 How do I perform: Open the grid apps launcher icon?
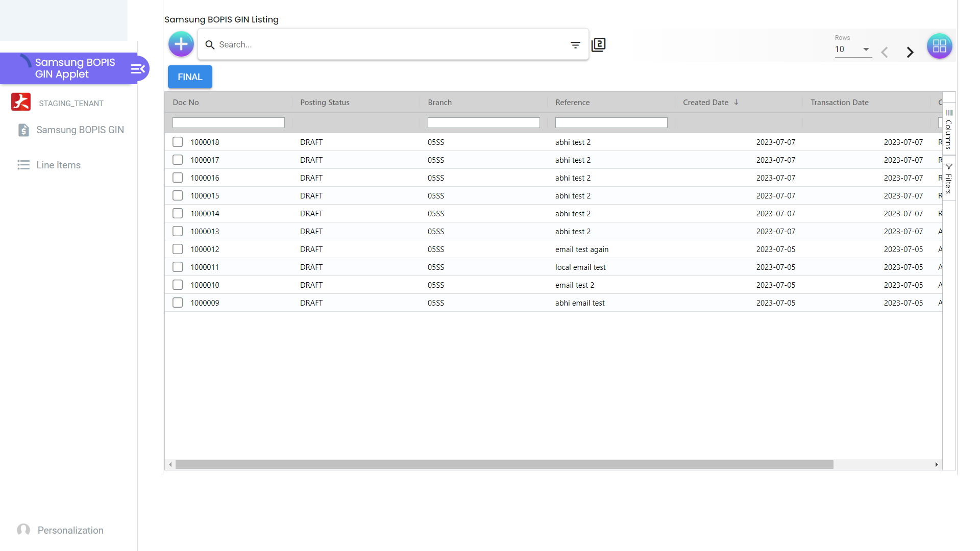click(939, 46)
